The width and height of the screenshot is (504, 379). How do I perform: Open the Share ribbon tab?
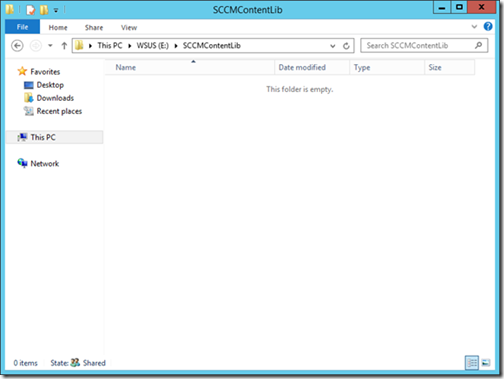pos(94,28)
